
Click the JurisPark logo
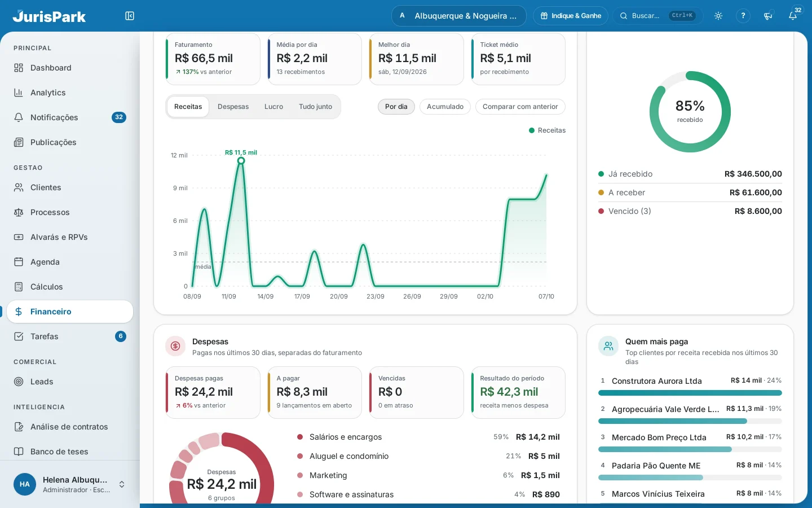click(x=49, y=16)
